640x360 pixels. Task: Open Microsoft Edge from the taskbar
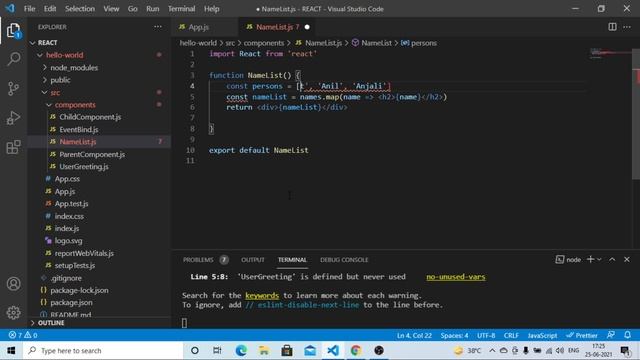point(241,351)
